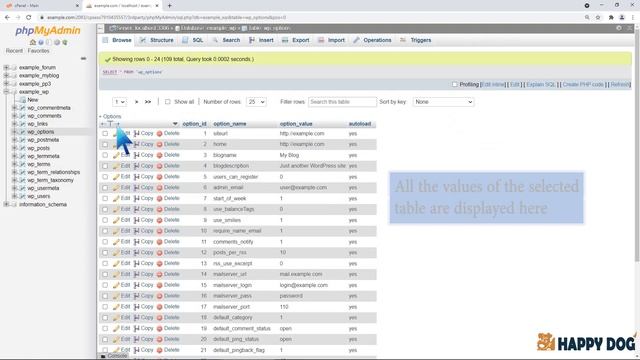This screenshot has height=360, width=640.
Task: Expand the example_forum database node
Action: tap(6, 67)
